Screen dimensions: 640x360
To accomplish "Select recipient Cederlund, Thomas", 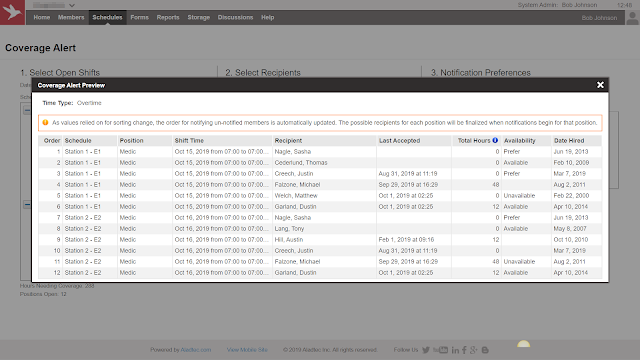I will (x=301, y=162).
